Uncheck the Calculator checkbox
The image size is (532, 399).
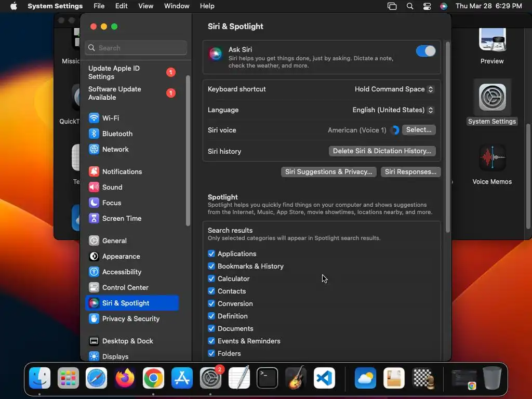(x=211, y=279)
